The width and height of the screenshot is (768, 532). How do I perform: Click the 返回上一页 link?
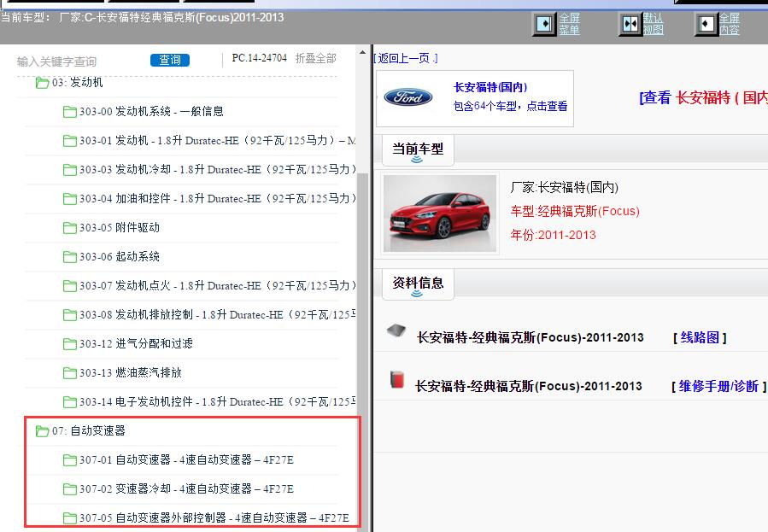(x=406, y=58)
